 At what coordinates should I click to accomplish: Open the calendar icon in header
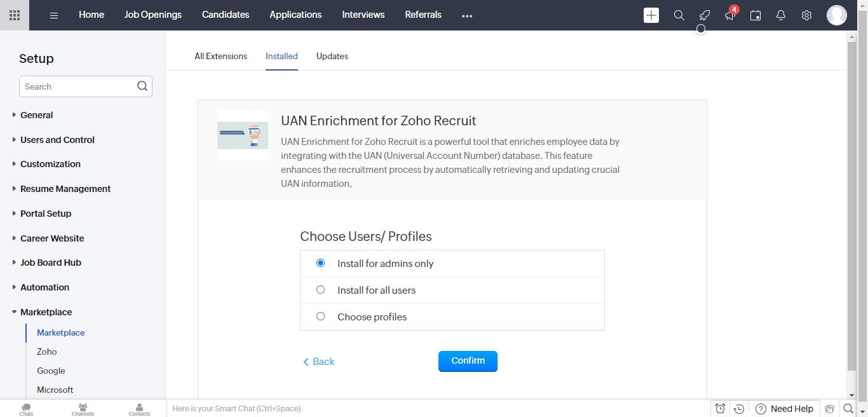[x=756, y=15]
